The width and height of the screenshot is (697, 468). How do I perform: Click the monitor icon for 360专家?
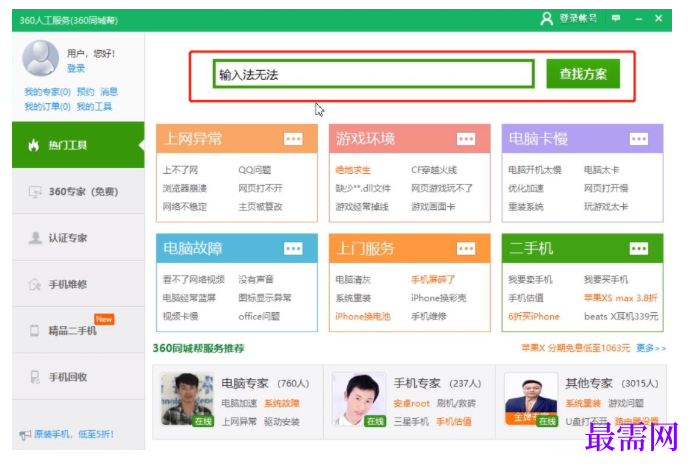pos(35,192)
